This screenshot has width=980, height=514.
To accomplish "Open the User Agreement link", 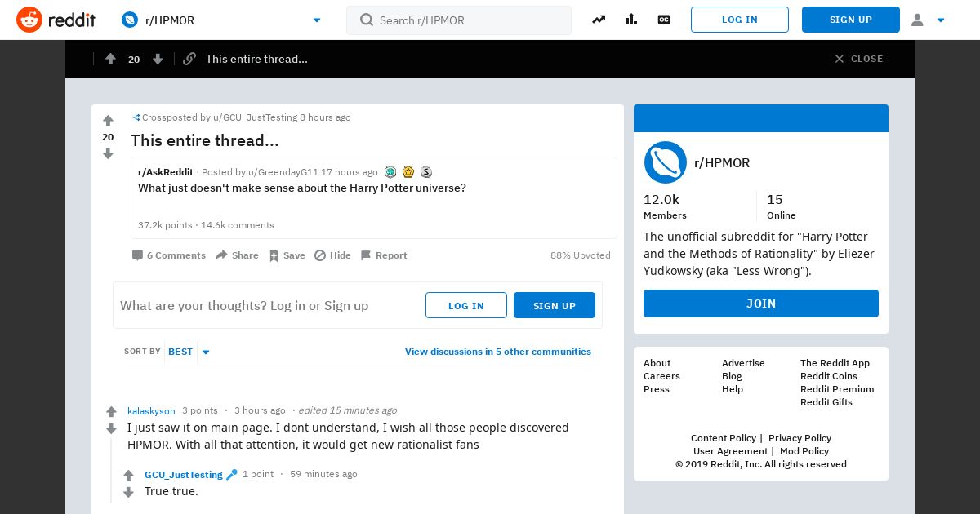I will (730, 451).
